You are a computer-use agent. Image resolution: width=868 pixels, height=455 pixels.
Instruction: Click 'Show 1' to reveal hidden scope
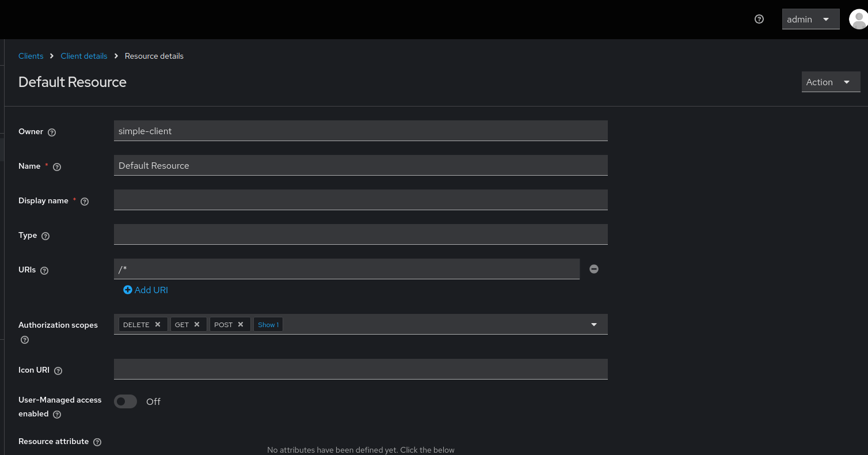coord(268,324)
